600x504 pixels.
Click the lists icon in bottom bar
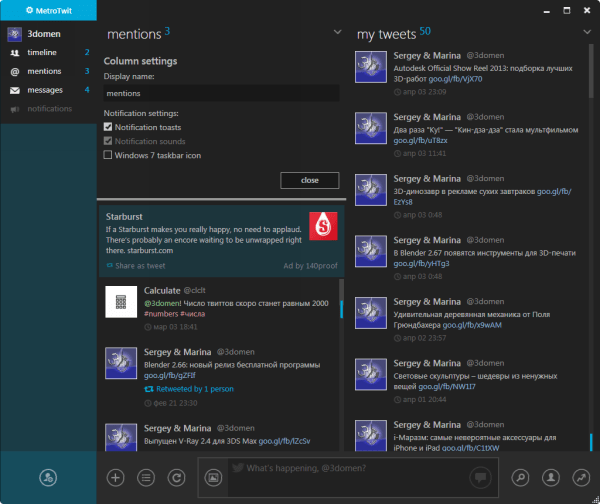146,478
